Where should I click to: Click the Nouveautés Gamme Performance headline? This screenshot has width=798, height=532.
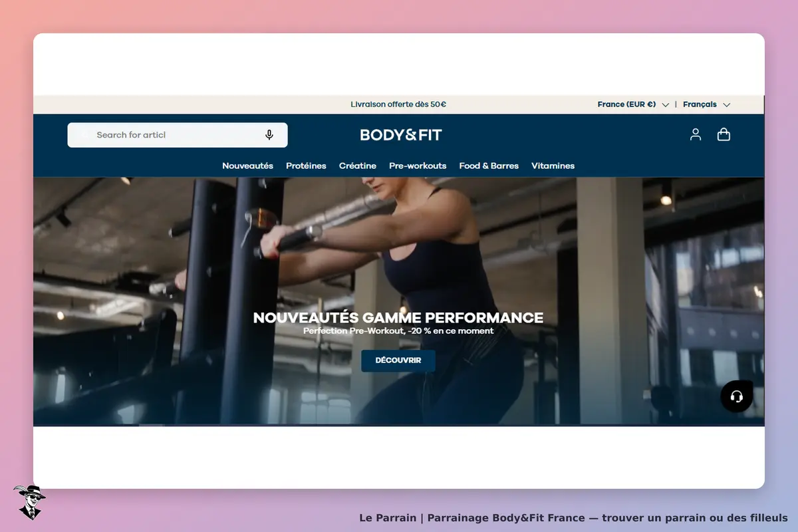click(x=398, y=318)
